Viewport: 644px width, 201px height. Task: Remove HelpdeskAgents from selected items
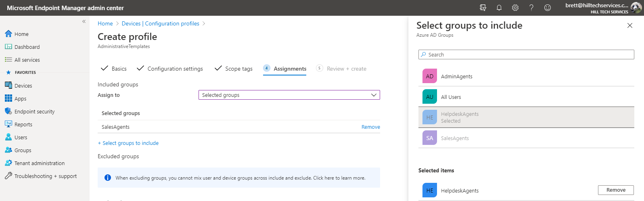616,190
